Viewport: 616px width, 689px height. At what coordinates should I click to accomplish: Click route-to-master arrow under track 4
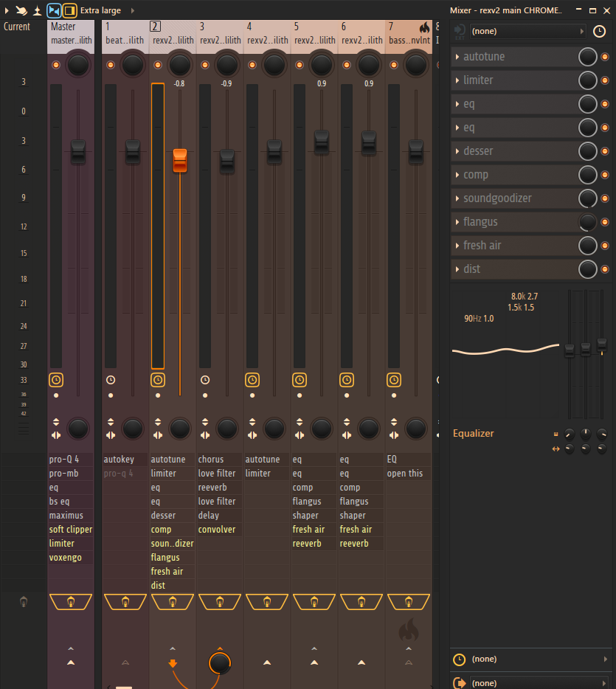(267, 662)
